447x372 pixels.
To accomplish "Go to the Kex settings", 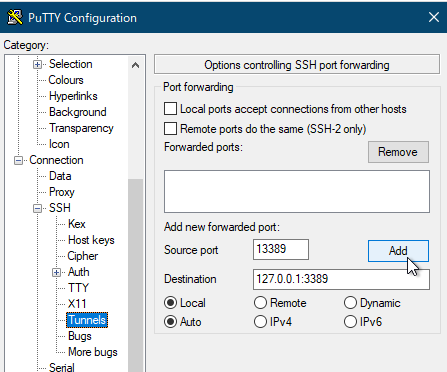I will click(x=77, y=224).
